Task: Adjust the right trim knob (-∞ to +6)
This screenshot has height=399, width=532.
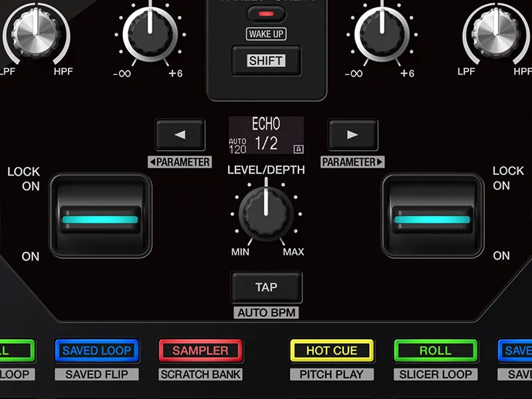Action: tap(382, 34)
